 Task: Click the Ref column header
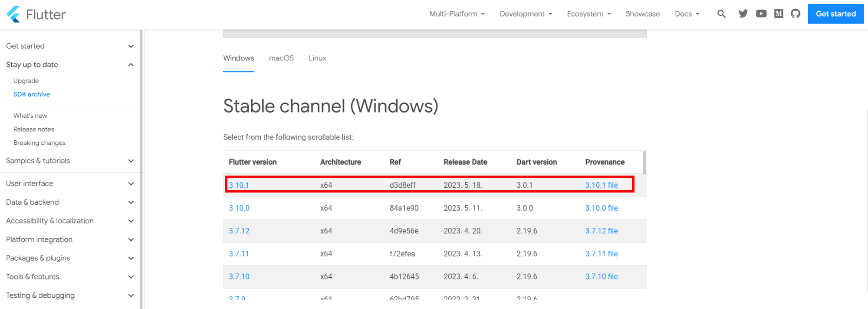tap(395, 162)
